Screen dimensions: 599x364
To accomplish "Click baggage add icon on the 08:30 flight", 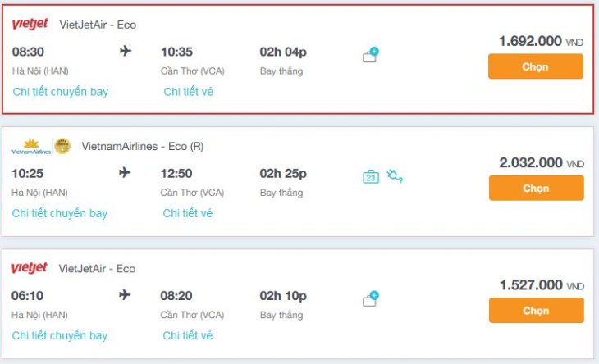I will click(x=371, y=56).
